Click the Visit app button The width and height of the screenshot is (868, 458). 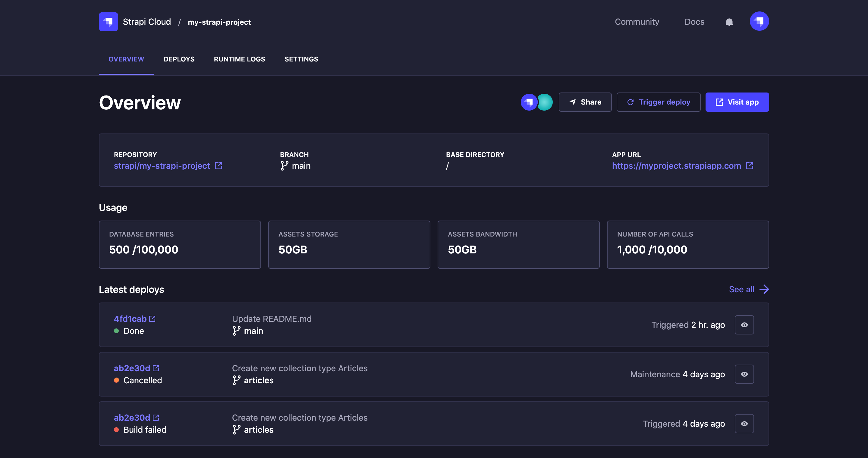click(737, 102)
